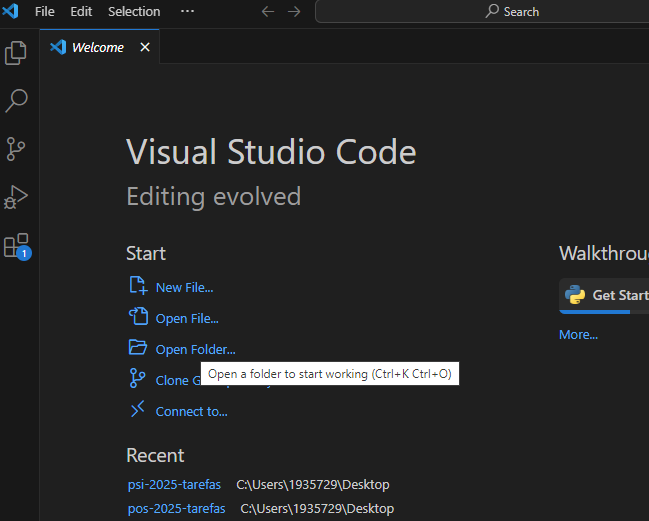The height and width of the screenshot is (521, 649).
Task: Click the Open File... link
Action: 187,318
